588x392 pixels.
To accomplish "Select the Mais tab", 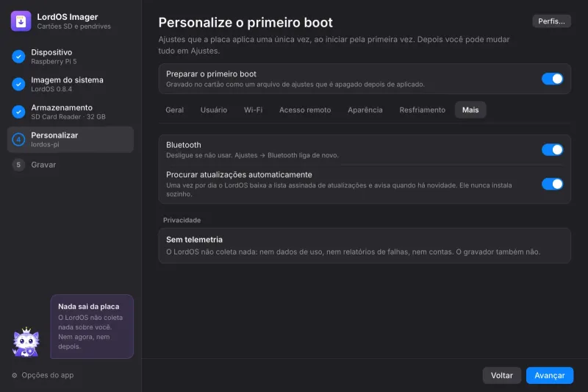I will pos(470,110).
